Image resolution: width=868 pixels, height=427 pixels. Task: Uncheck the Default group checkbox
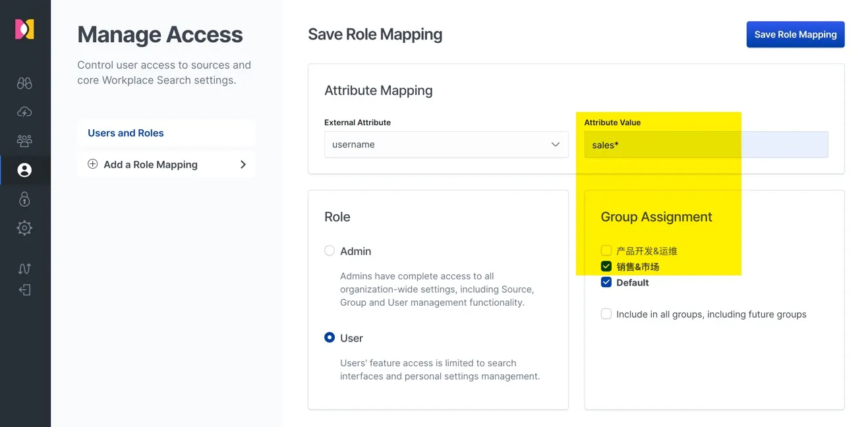(606, 283)
